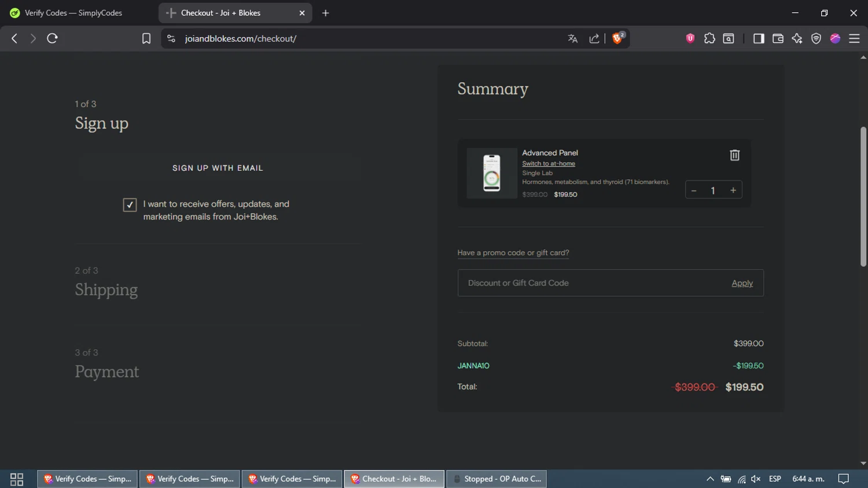The height and width of the screenshot is (488, 868).
Task: Open Stopped - OP Auto C... taskbar item
Action: [496, 479]
